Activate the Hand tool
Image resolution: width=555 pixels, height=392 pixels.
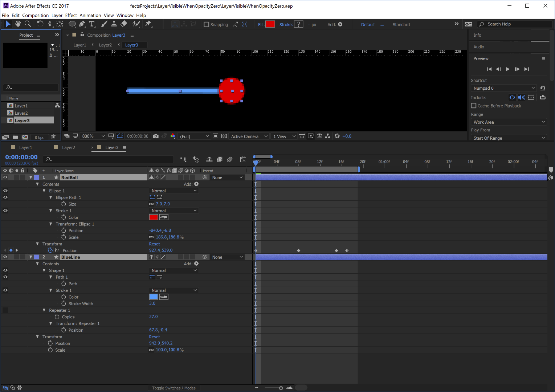pyautogui.click(x=17, y=24)
